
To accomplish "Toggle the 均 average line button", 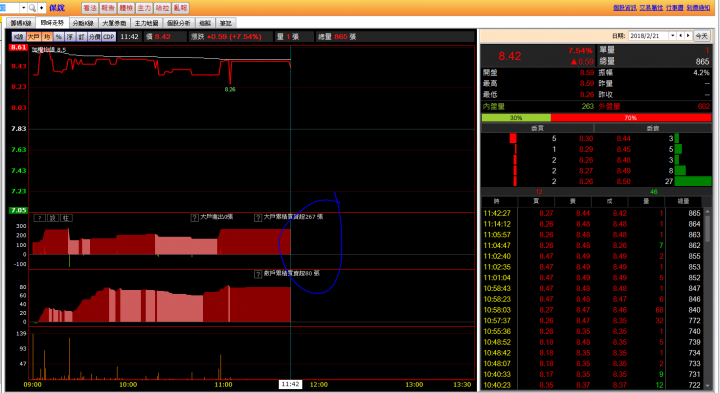I will pos(47,37).
